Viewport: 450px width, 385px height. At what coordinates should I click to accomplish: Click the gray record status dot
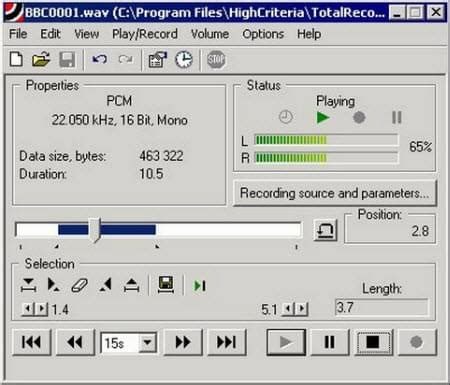[x=359, y=117]
